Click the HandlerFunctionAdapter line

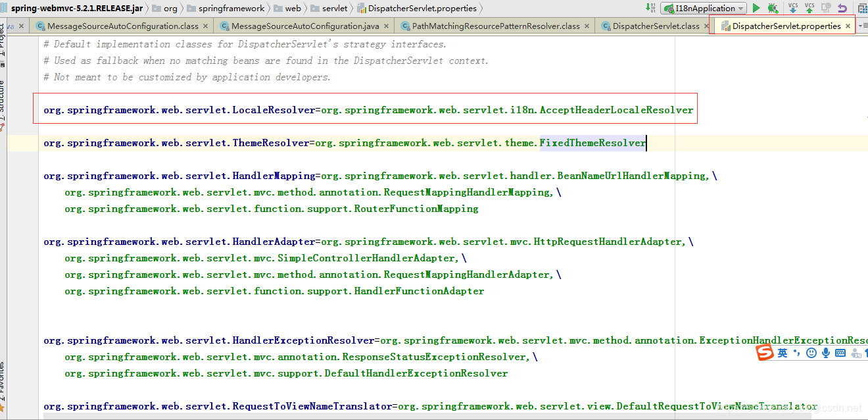(x=274, y=291)
